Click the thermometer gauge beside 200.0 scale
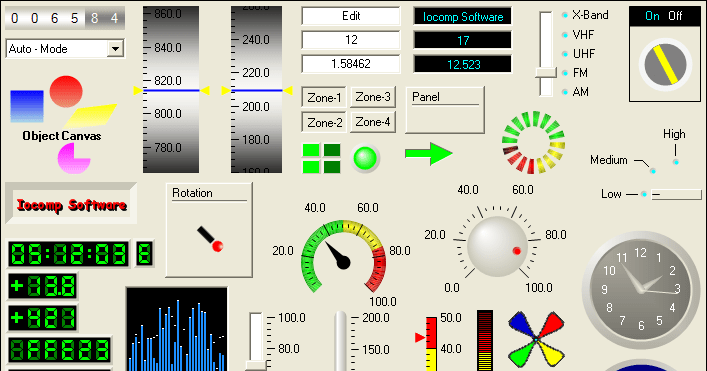The width and height of the screenshot is (707, 371). [341, 341]
